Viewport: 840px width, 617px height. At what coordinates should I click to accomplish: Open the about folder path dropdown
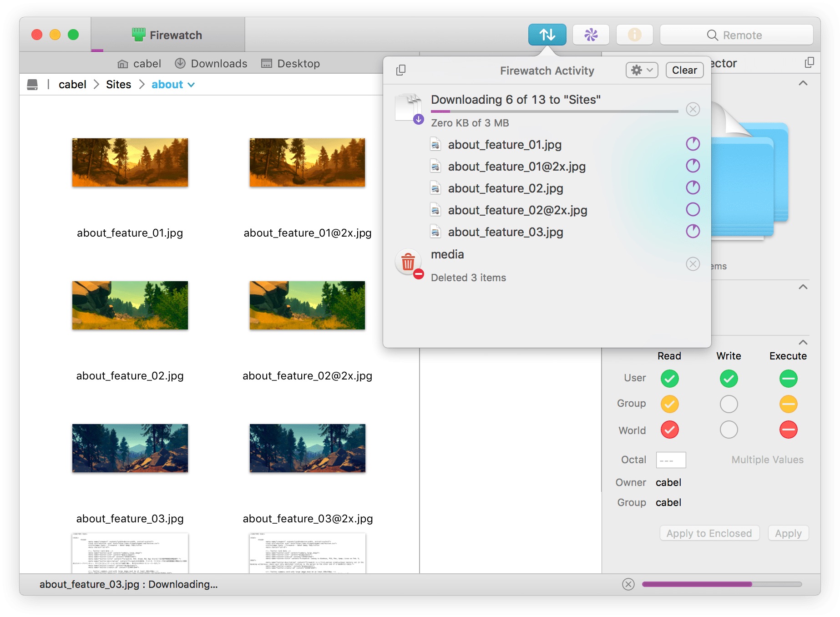173,85
